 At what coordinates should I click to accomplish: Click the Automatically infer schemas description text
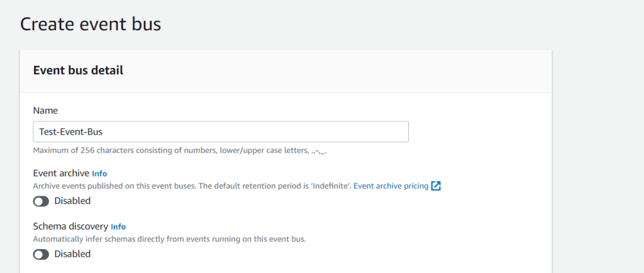tap(169, 239)
